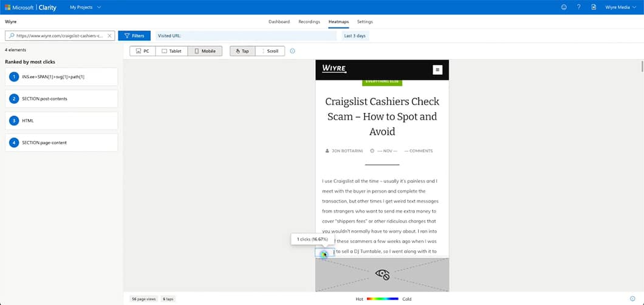Click the Hot-Cold color gradient legend
The height and width of the screenshot is (305, 644).
pos(382,299)
